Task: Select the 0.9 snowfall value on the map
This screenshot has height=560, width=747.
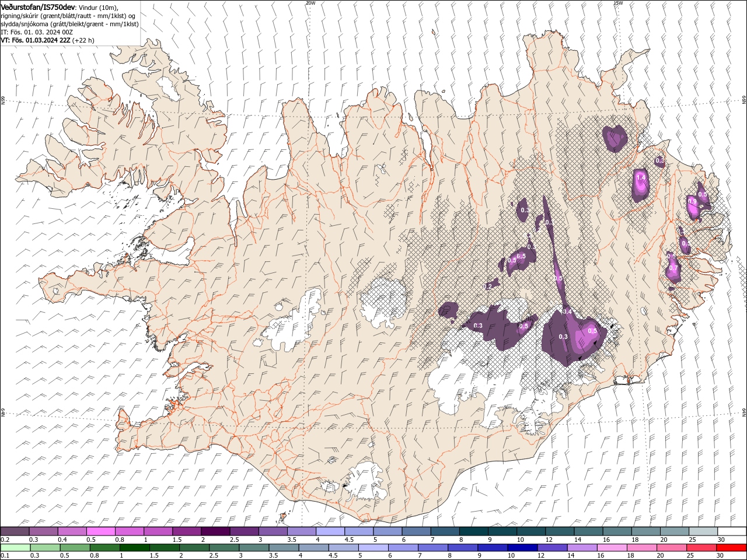Action: (x=692, y=201)
